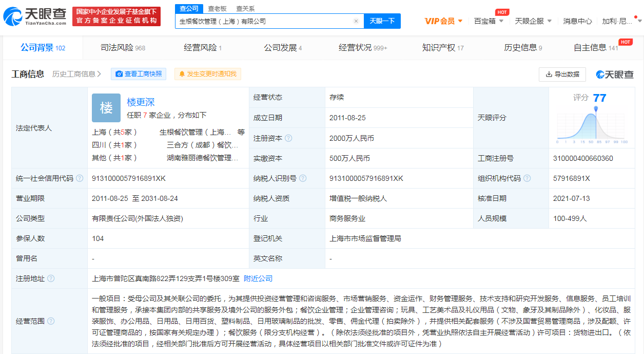
Task: Click help icon next to 经营范围
Action: click(51, 321)
